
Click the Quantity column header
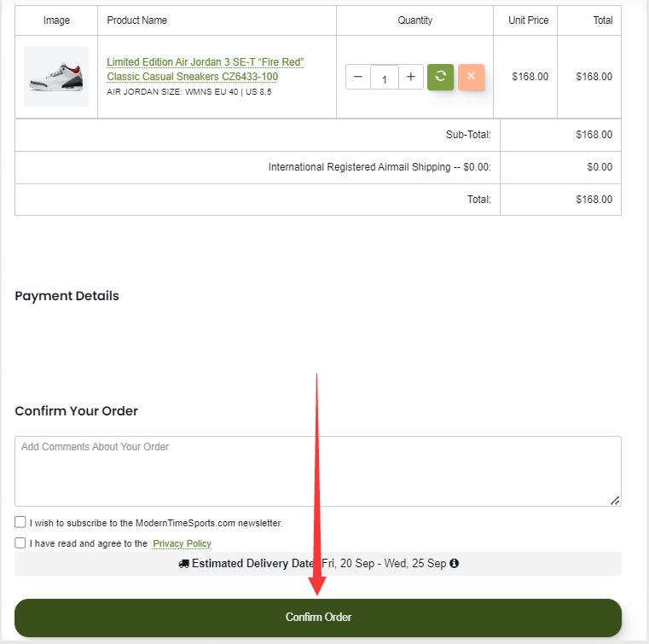(x=414, y=20)
